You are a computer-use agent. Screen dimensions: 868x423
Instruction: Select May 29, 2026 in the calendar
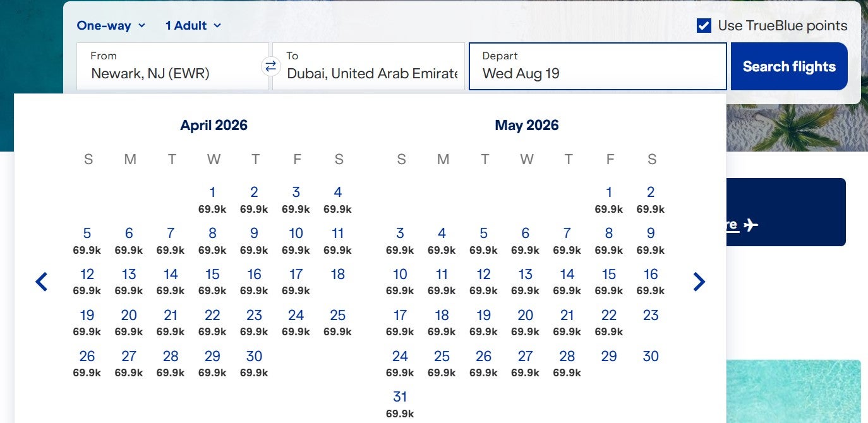(608, 356)
